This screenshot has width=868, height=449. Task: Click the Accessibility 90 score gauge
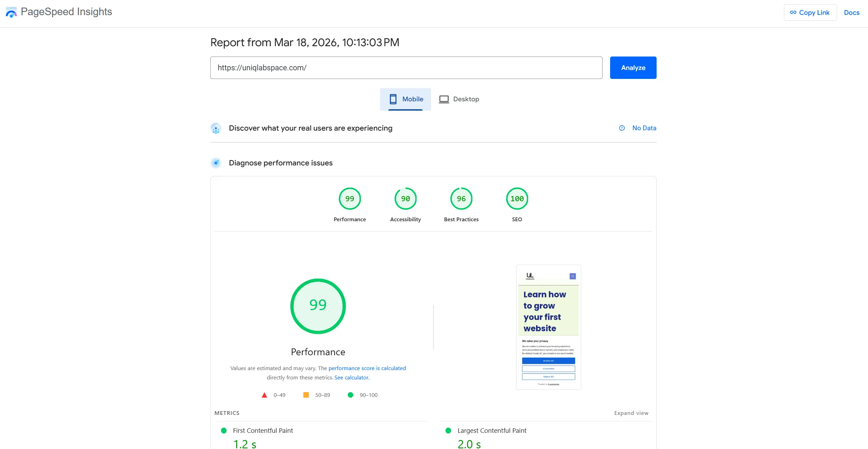(405, 199)
